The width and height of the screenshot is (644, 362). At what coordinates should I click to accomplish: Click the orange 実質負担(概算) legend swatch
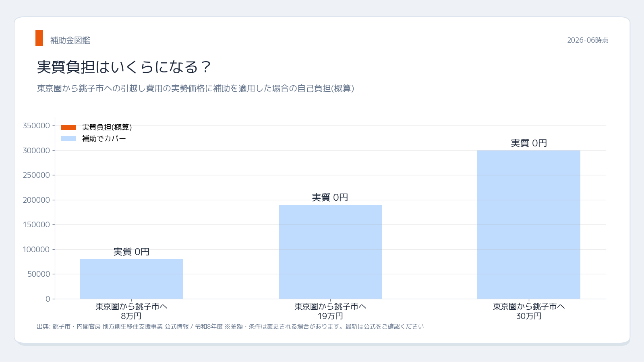point(68,128)
